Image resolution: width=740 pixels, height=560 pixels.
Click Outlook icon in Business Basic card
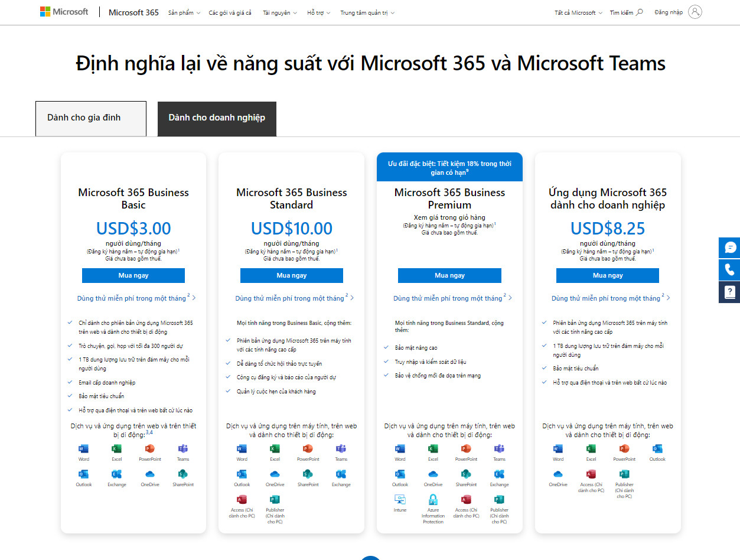point(83,474)
